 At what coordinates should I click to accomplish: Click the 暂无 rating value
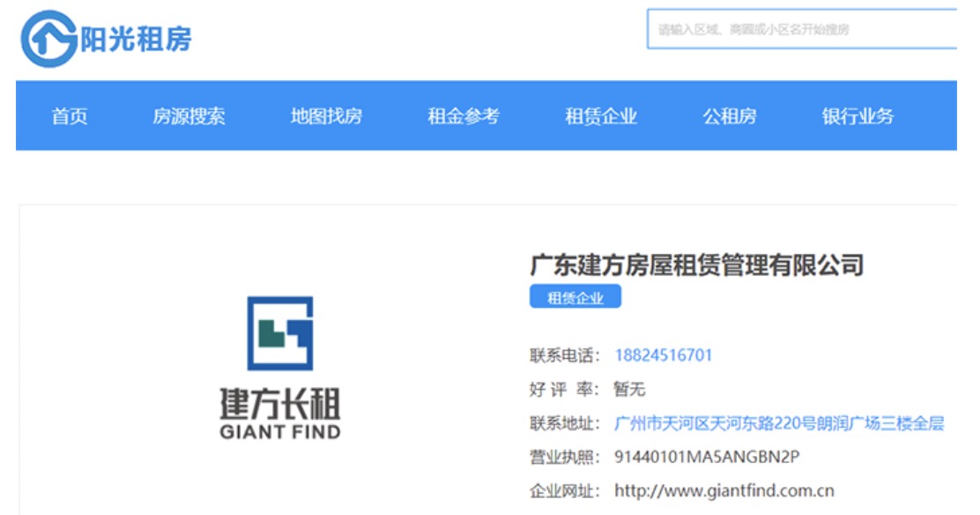(x=629, y=390)
